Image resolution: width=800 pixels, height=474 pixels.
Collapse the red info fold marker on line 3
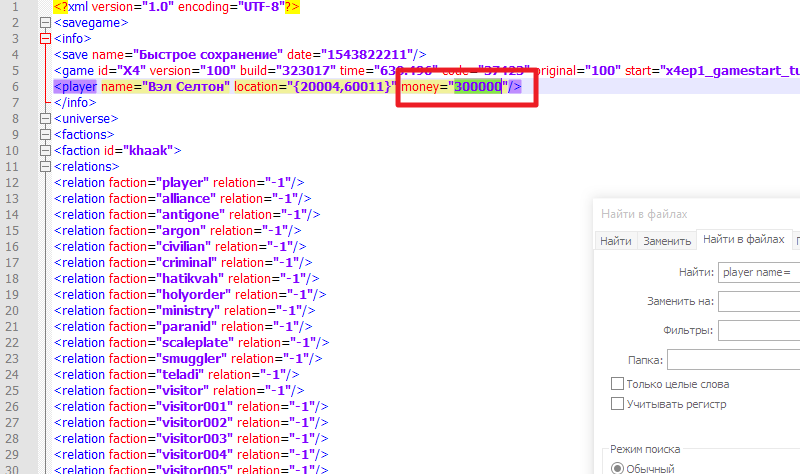tap(45, 39)
